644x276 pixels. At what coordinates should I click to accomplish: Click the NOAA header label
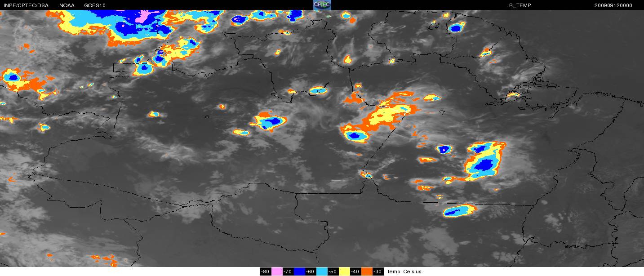67,5
